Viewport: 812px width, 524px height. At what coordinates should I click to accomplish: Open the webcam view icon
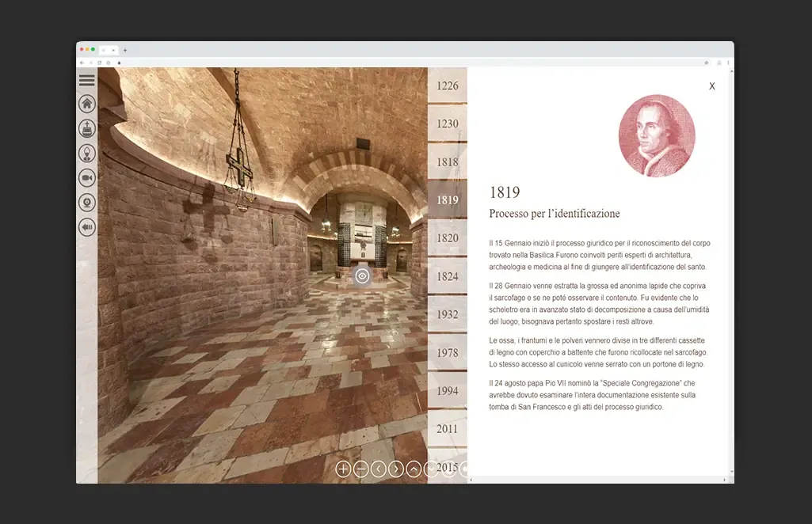(87, 203)
